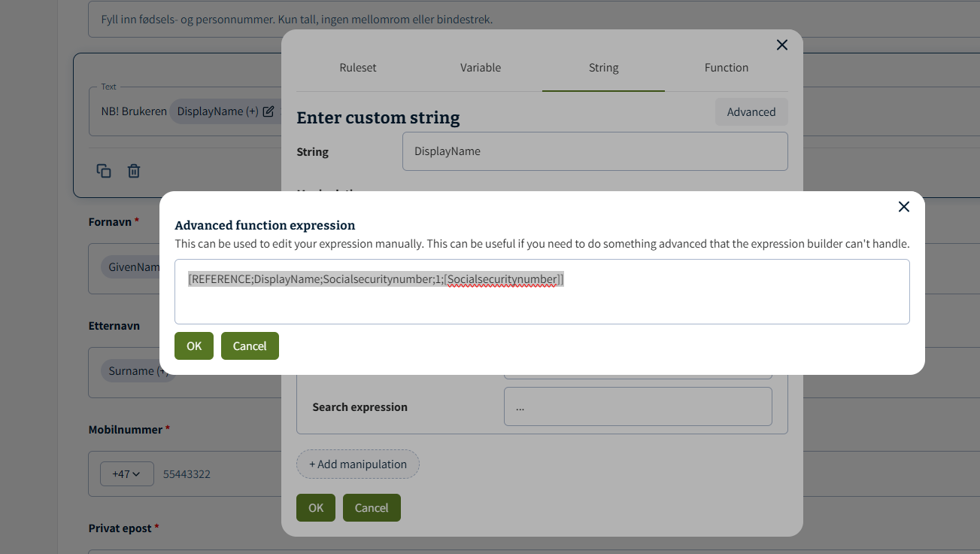The width and height of the screenshot is (980, 554).
Task: Cancel the advanced expression dialog
Action: click(x=250, y=346)
